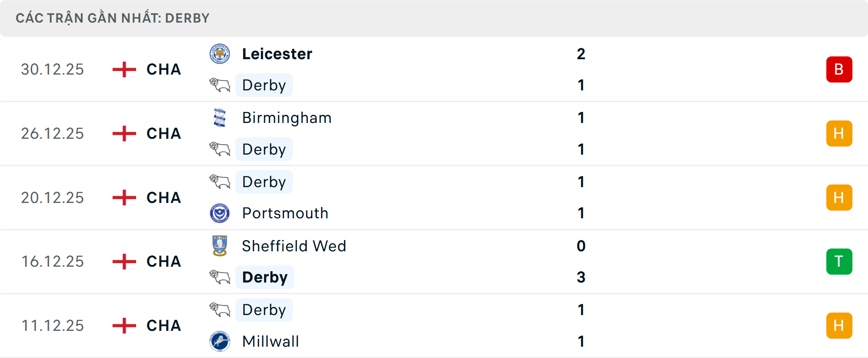
Task: Click the green T win badge for the Sheffield Wed match
Action: pos(839,261)
